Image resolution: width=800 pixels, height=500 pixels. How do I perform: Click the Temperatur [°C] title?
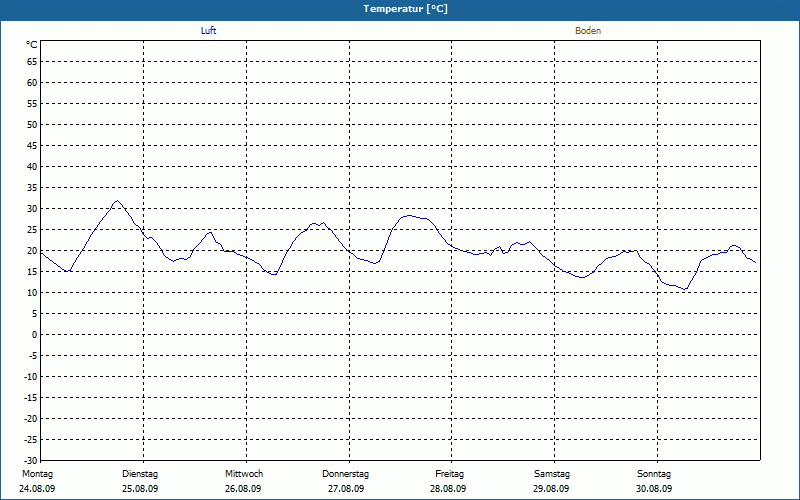pyautogui.click(x=406, y=9)
